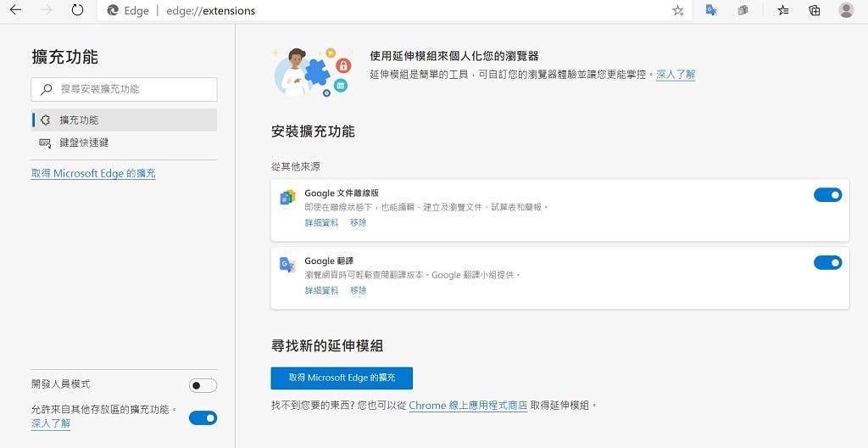Reload the page with the refresh icon
This screenshot has width=868, height=448.
(77, 10)
